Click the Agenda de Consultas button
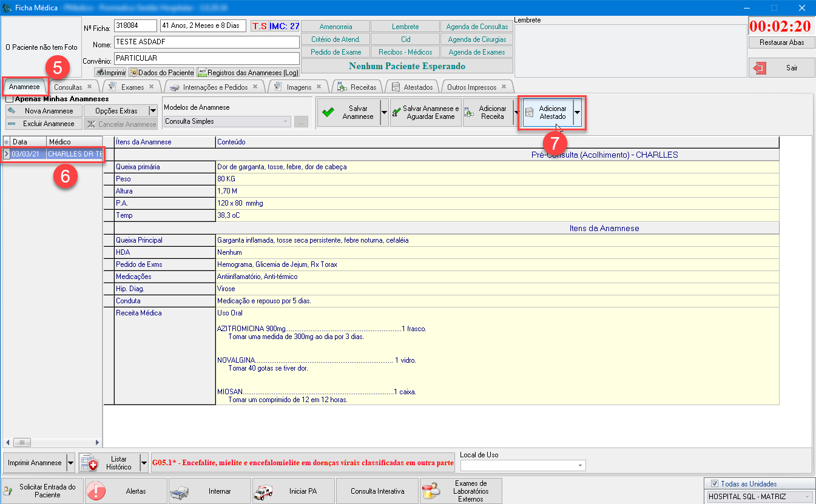816x504 pixels. coord(477,27)
